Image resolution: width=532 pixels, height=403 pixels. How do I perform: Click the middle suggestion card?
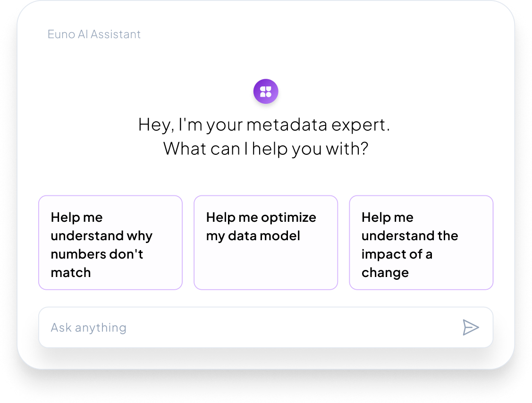pos(266,243)
